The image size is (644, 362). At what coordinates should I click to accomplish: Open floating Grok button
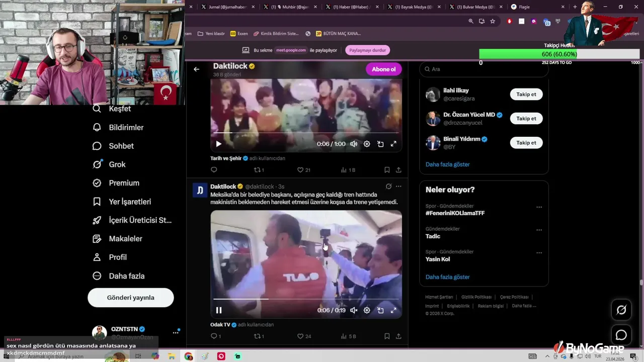(x=621, y=310)
